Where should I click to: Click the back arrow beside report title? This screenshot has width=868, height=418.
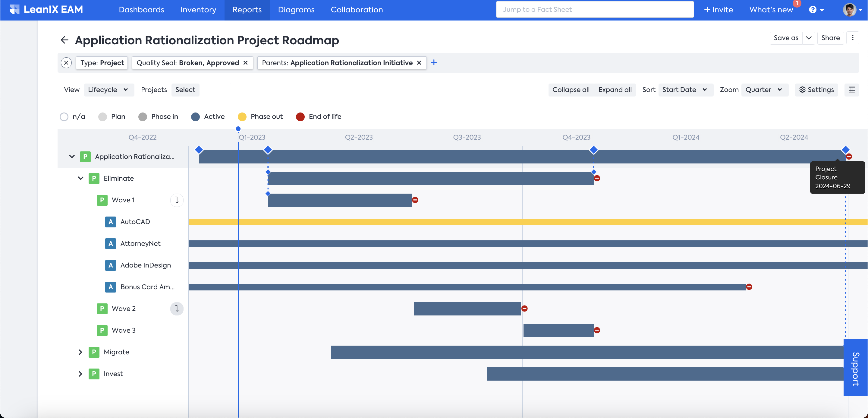click(x=64, y=40)
